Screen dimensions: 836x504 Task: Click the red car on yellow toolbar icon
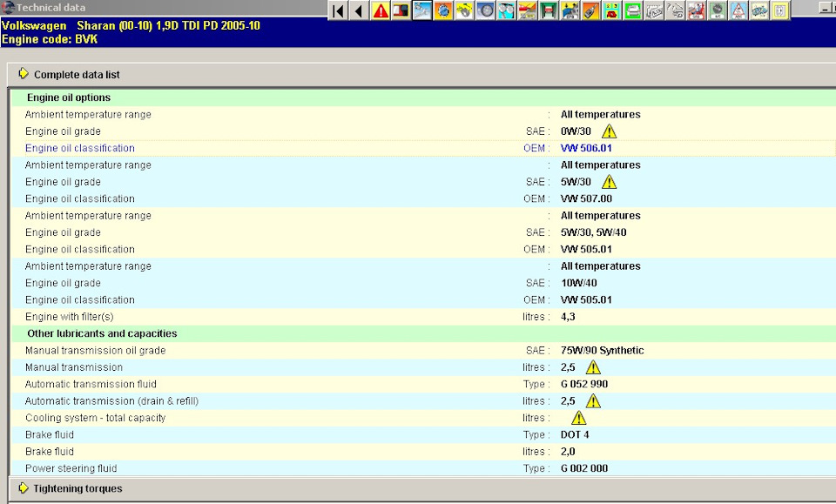528,10
